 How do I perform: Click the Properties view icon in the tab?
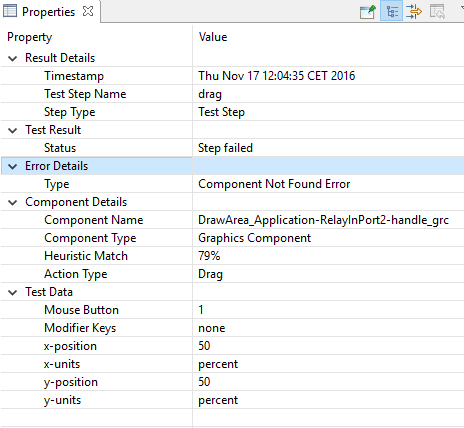pyautogui.click(x=10, y=11)
